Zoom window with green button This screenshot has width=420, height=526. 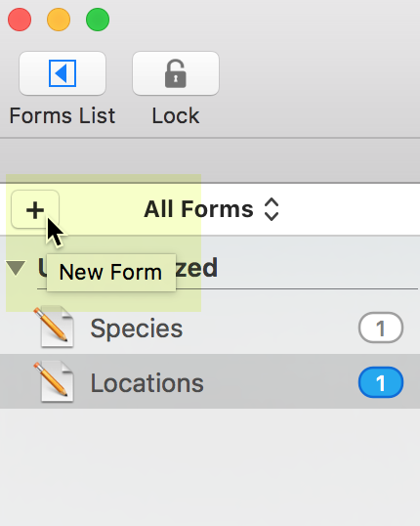tap(98, 20)
